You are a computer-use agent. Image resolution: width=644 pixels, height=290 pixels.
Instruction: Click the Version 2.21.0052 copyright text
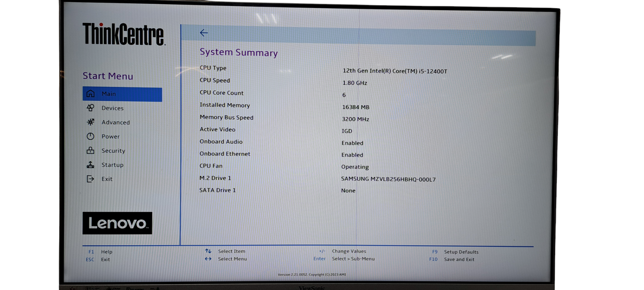[x=312, y=275]
